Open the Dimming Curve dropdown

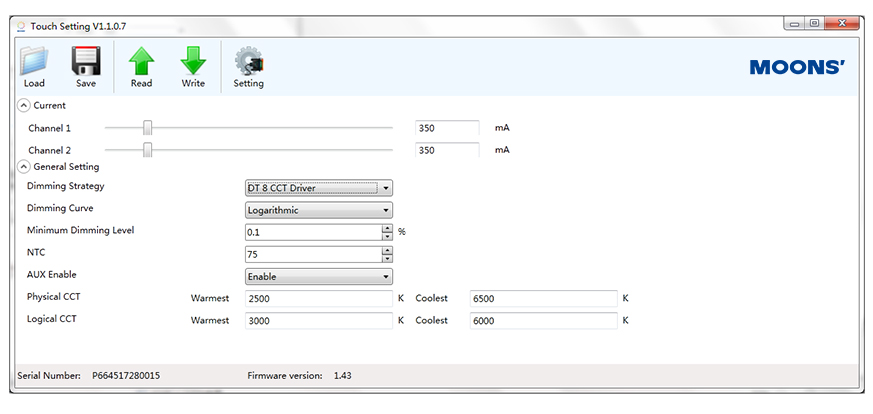(319, 210)
